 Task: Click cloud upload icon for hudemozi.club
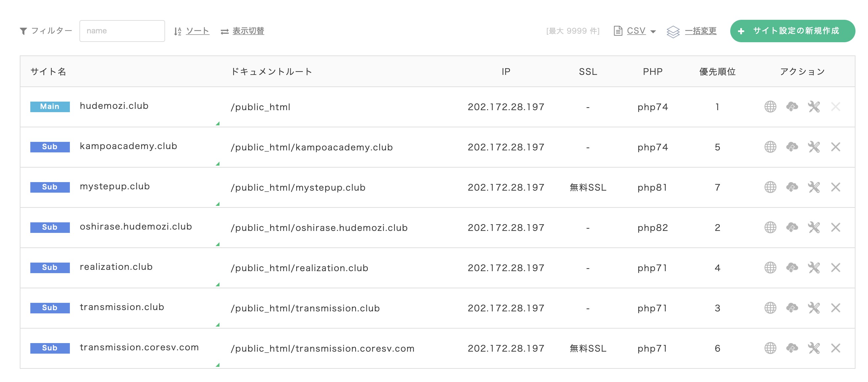792,107
